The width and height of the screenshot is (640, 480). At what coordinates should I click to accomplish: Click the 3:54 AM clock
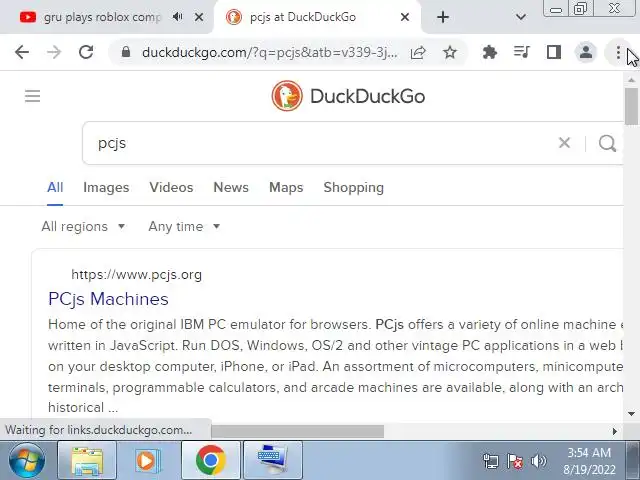(x=589, y=453)
